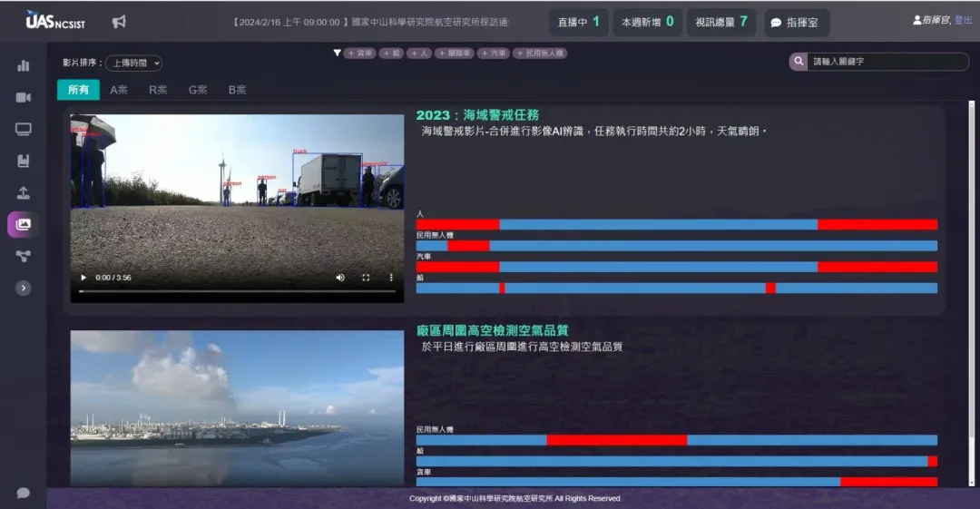Click the 民用無人機 timeline bar of 廠區周圍高空檢測
Viewport: 980px width, 509px height.
coord(677,440)
